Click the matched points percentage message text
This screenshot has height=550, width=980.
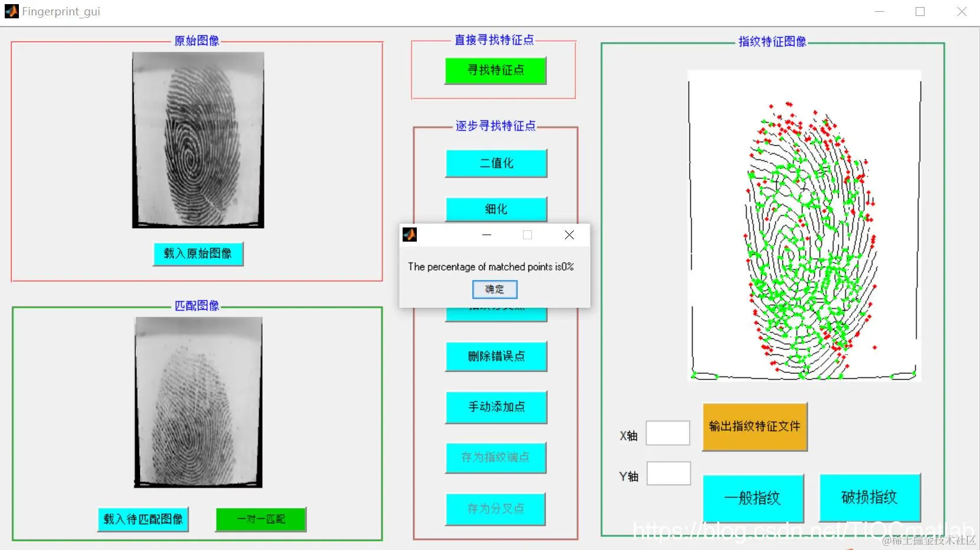tap(491, 267)
